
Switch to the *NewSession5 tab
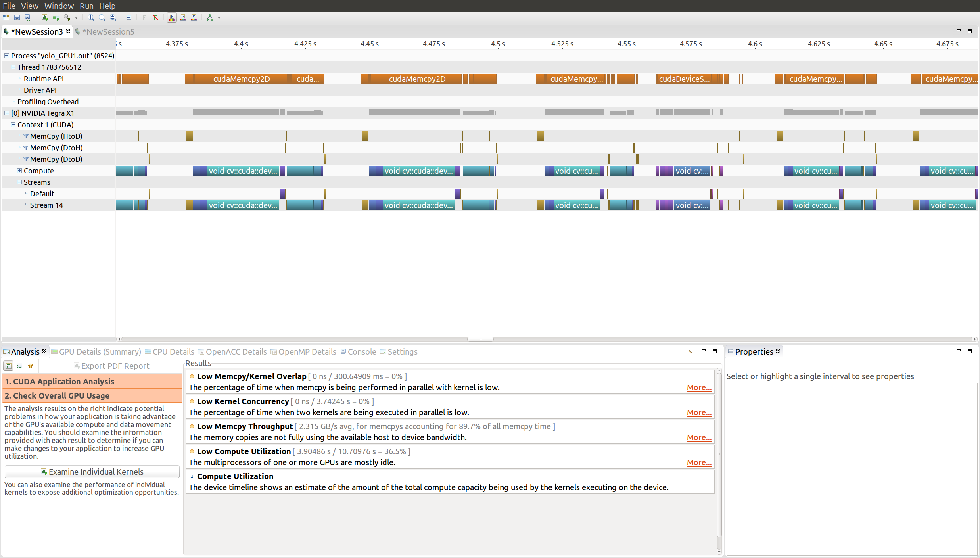pos(105,31)
